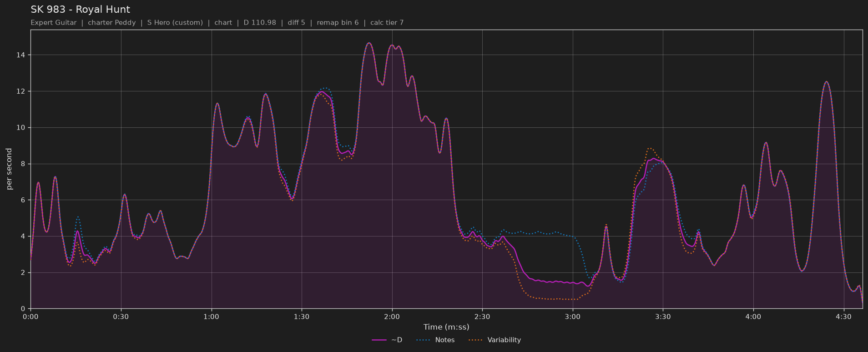Click the x-axis tick label '2:30'
Image resolution: width=868 pixels, height=352 pixels.
point(482,317)
